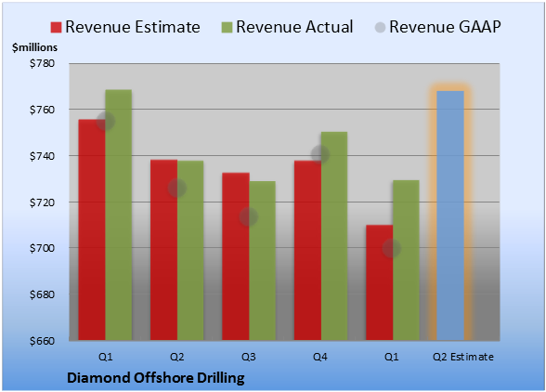Select the red estimate bar for Q3
The height and width of the screenshot is (392, 546).
click(236, 256)
